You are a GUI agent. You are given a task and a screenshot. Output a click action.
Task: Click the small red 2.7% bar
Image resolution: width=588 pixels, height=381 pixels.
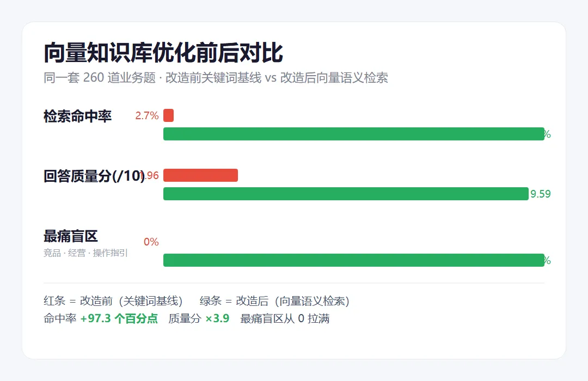(168, 115)
